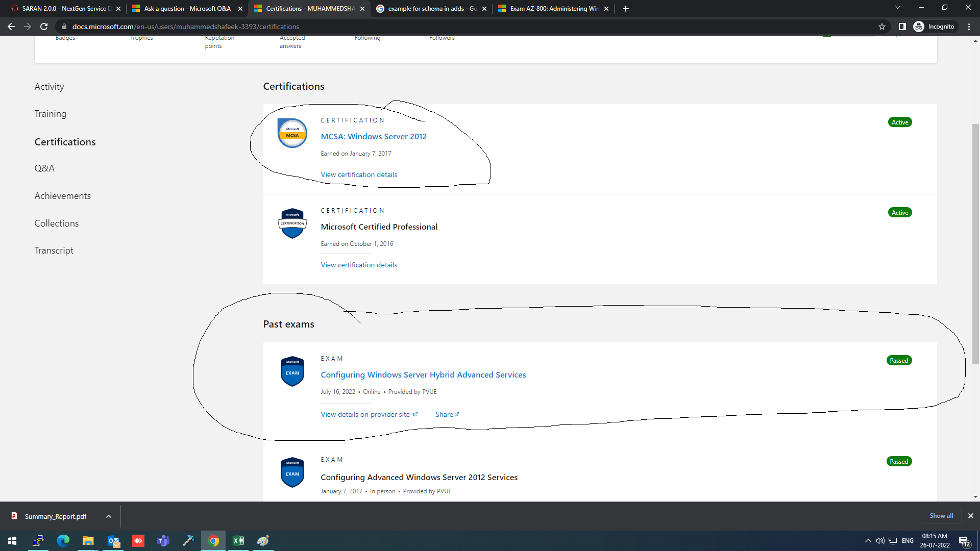Select Certifications in the profile sidebar

65,142
